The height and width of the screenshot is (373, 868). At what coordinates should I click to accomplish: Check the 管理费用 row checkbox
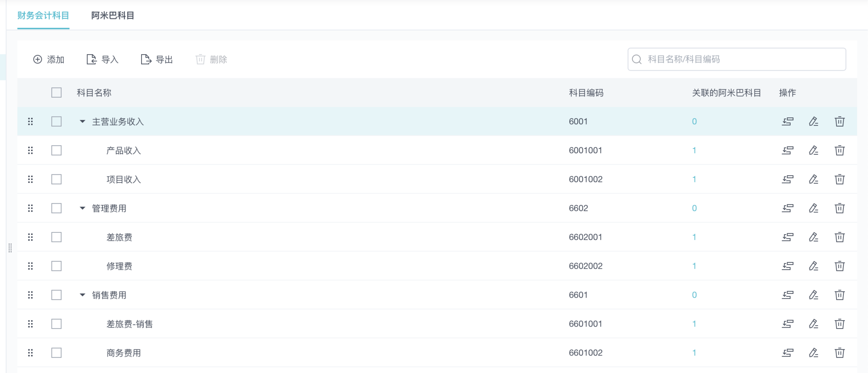(56, 208)
